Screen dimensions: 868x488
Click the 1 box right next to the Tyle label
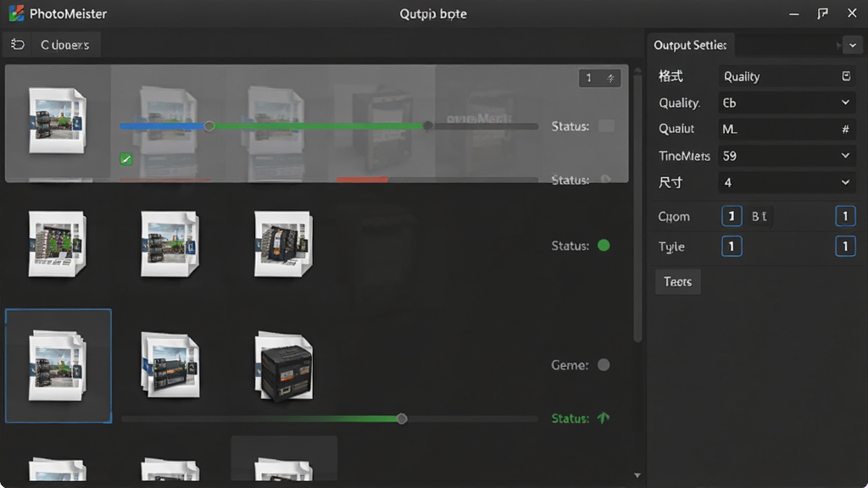732,247
